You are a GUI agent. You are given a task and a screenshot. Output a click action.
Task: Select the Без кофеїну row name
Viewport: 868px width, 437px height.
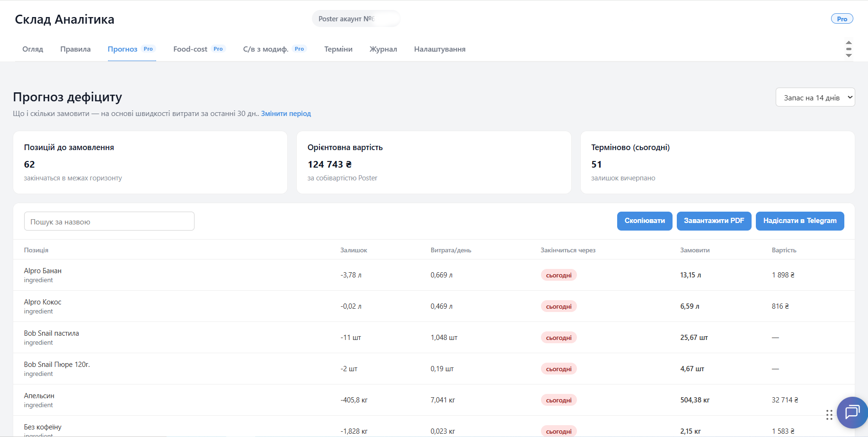click(x=43, y=427)
